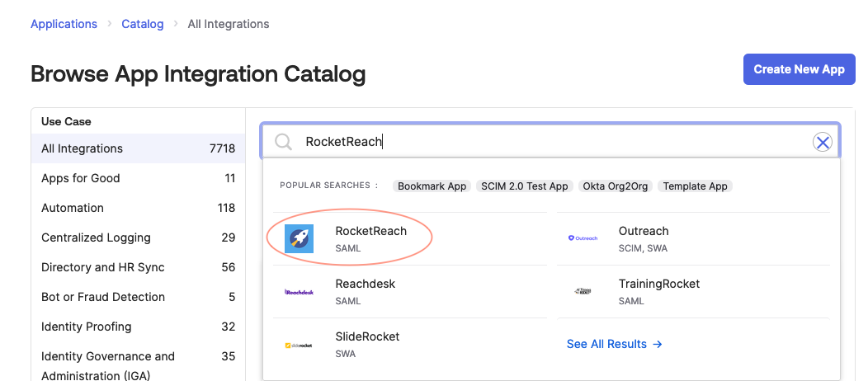This screenshot has width=868, height=381.
Task: Select the SCIM 2.0 Test App popular search
Action: [x=524, y=186]
